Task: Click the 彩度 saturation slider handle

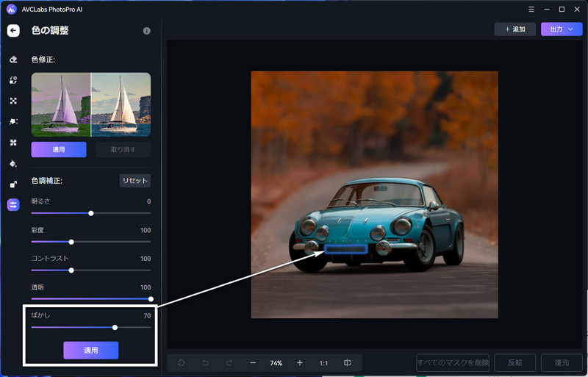Action: tap(71, 242)
